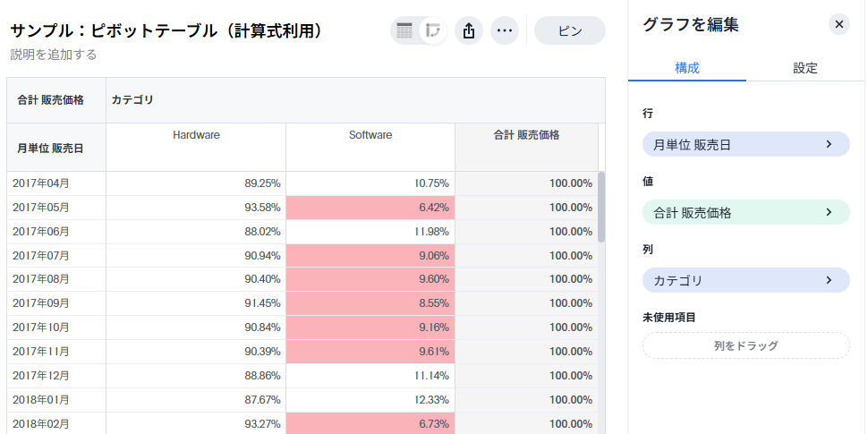
Task: Expand the 月単位 販売日 row chip
Action: 746,144
